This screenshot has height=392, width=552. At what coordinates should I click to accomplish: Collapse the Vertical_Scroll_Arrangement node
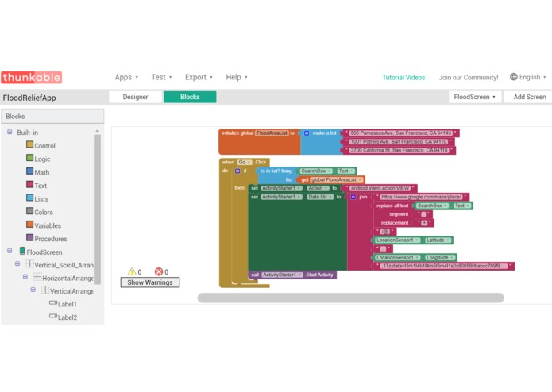pyautogui.click(x=17, y=263)
